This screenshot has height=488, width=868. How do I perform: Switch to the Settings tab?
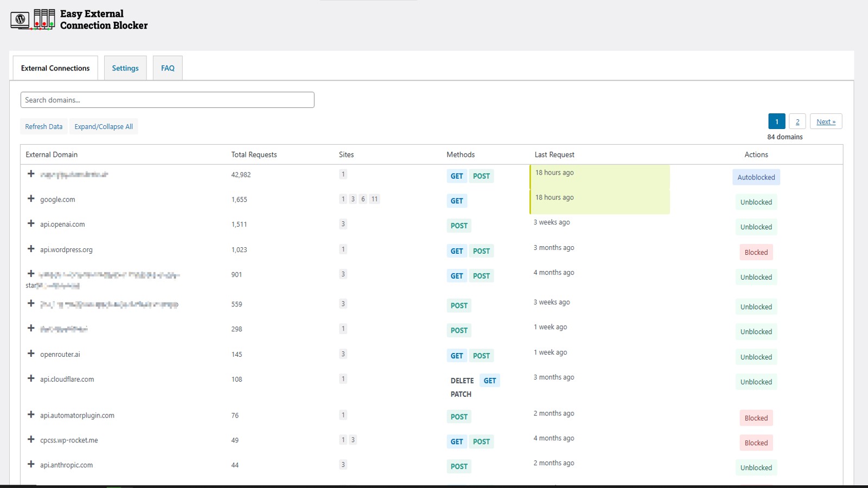click(125, 68)
